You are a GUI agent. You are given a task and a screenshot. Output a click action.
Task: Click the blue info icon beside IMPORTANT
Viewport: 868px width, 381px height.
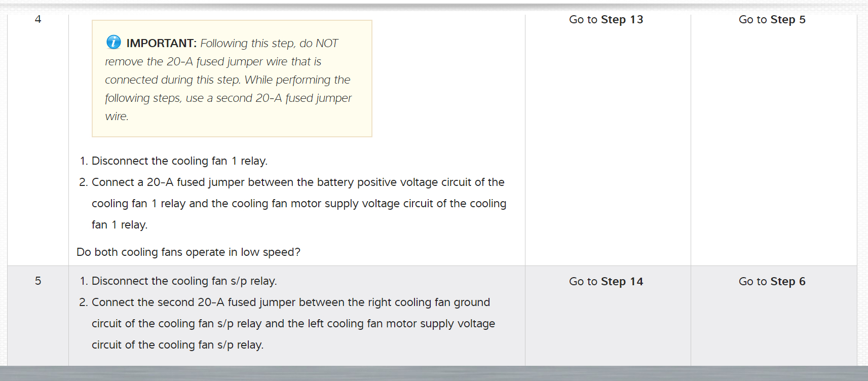[x=114, y=42]
